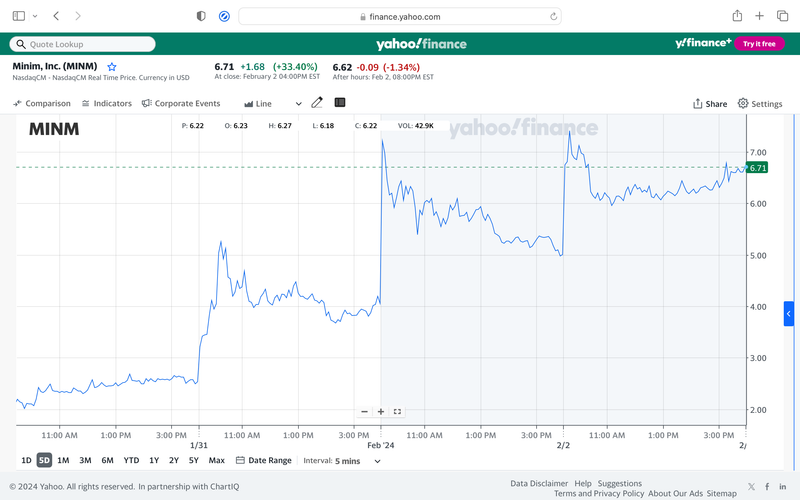Open the Data Disclaimer link

pyautogui.click(x=539, y=483)
